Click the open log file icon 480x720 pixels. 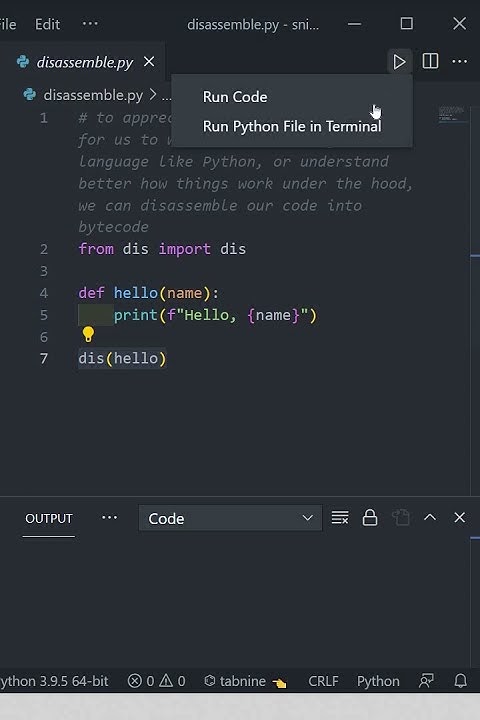click(401, 518)
